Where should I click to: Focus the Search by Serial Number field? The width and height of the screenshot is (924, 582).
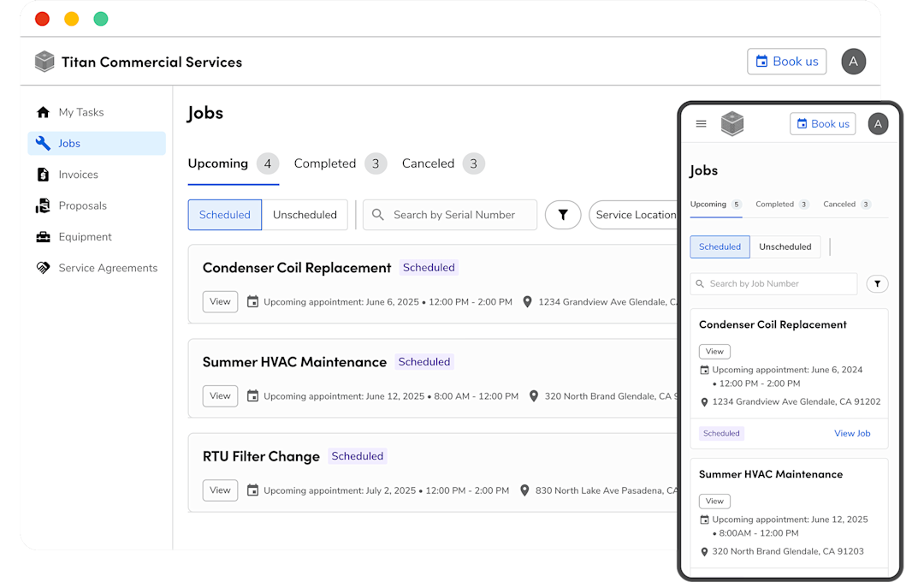[x=450, y=215]
